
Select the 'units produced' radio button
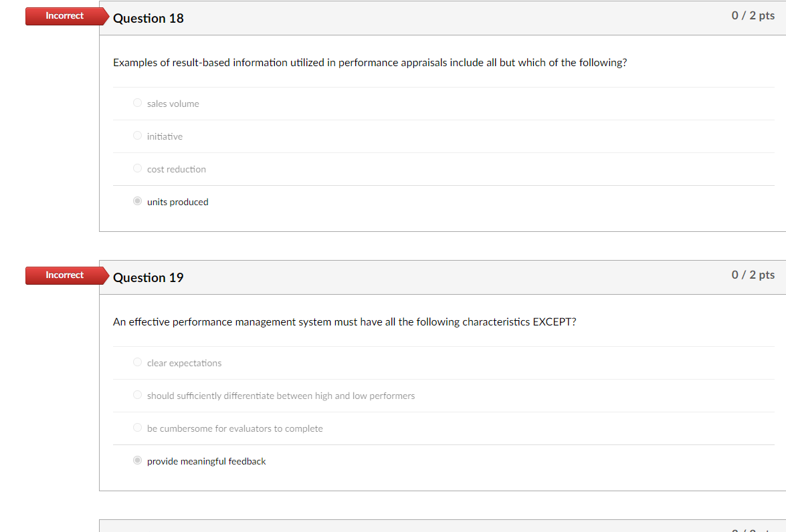coord(137,200)
